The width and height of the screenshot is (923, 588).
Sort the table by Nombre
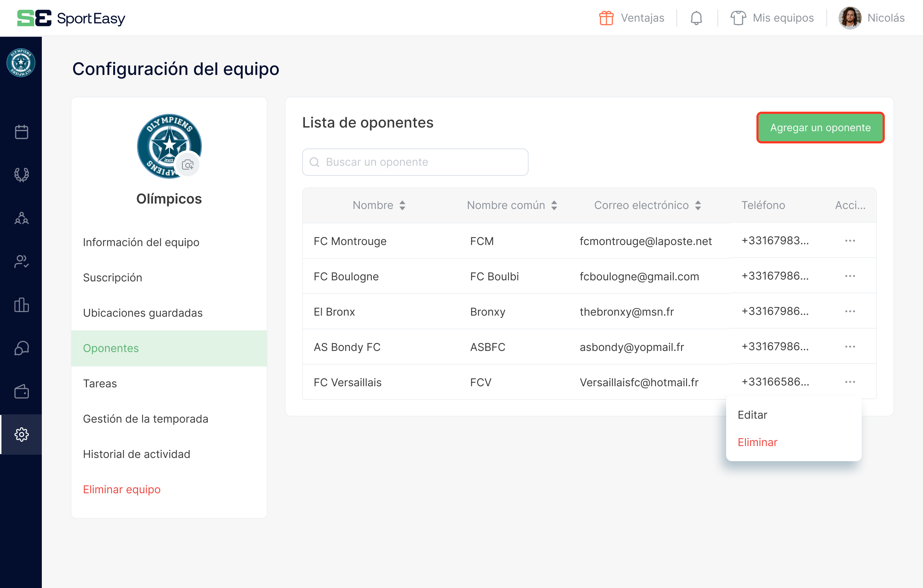(x=379, y=205)
